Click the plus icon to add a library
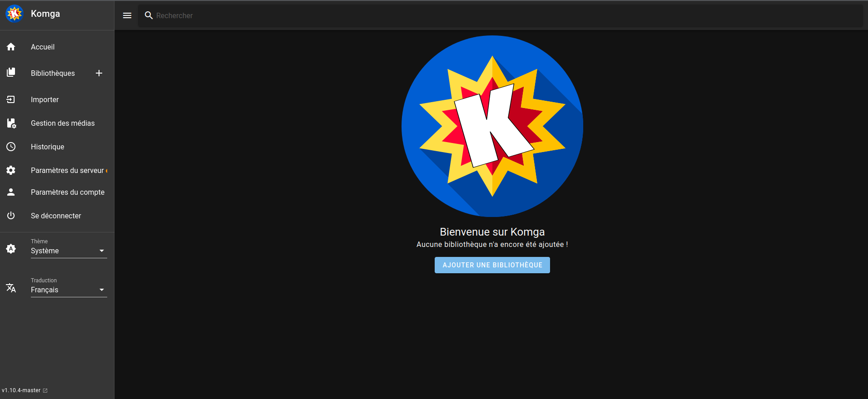The width and height of the screenshot is (868, 399). coord(99,73)
